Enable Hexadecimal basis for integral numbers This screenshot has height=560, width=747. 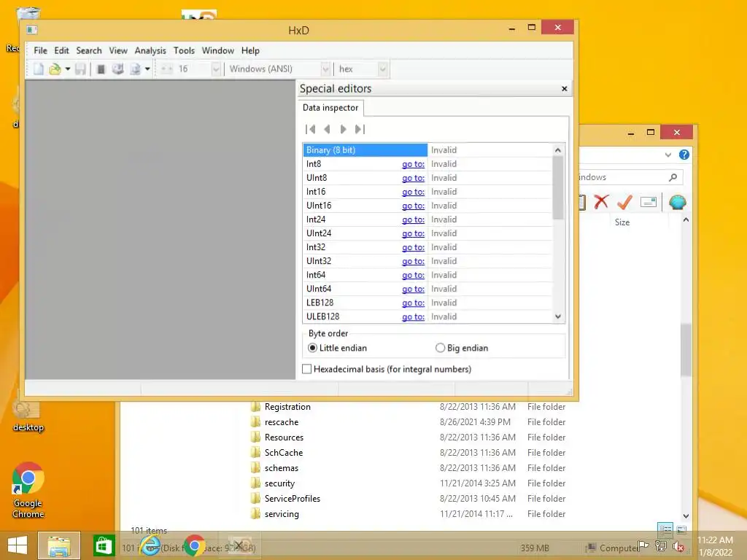(387, 369)
